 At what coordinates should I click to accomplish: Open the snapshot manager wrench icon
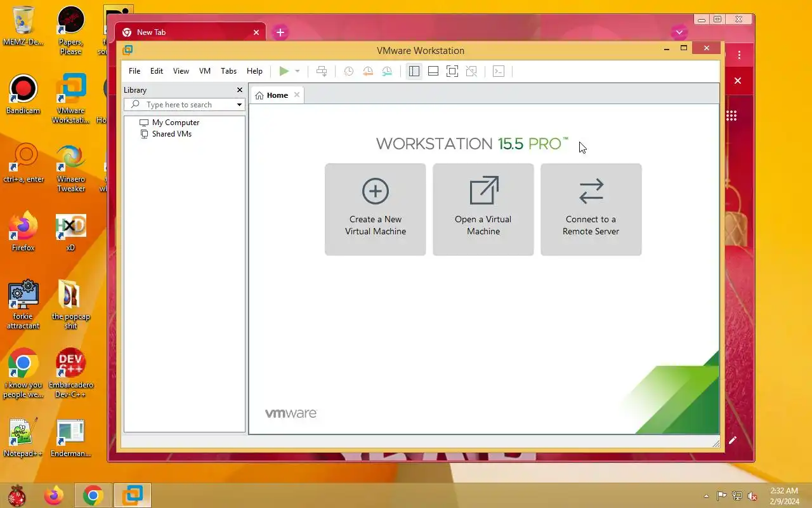point(387,71)
